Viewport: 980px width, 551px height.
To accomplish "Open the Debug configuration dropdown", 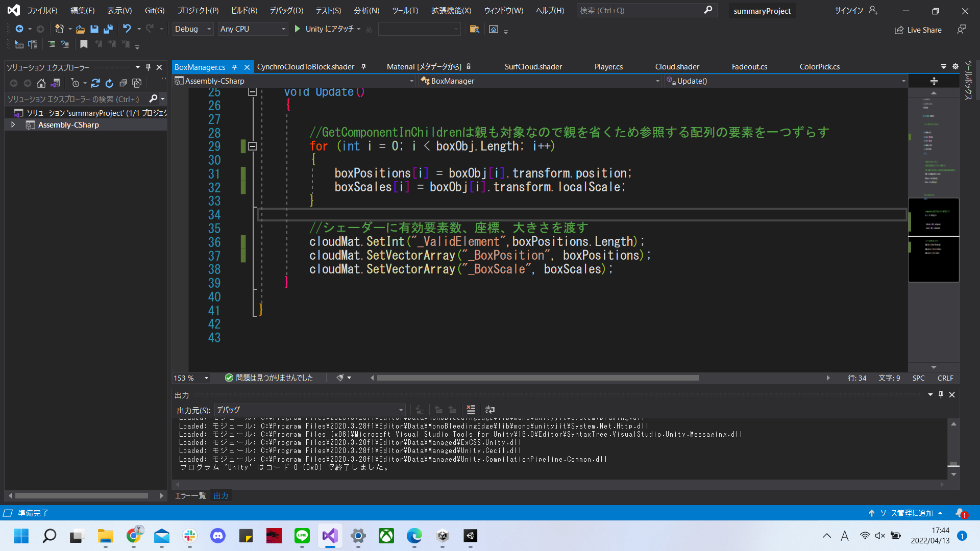I will (193, 29).
